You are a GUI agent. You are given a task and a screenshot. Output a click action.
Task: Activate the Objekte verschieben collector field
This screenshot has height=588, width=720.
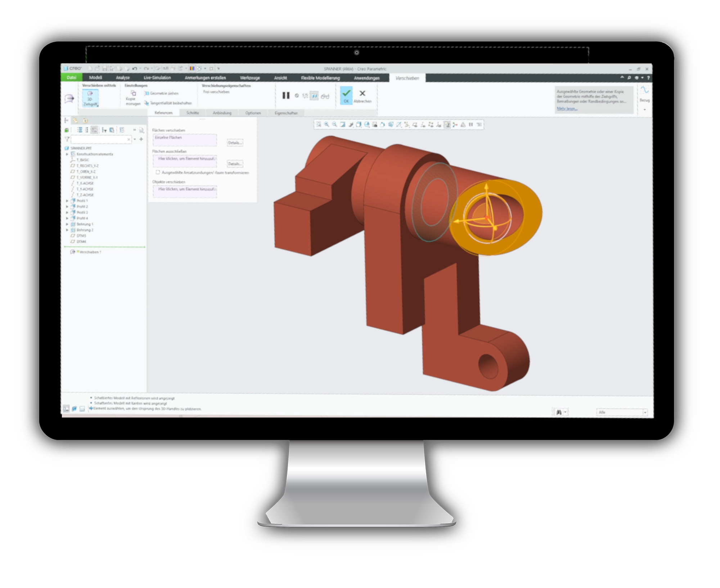(x=185, y=191)
